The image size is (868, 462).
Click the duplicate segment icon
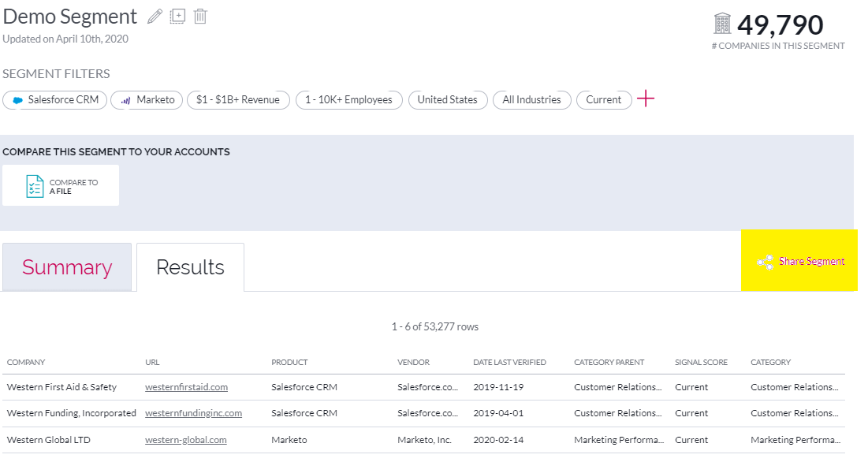[177, 17]
